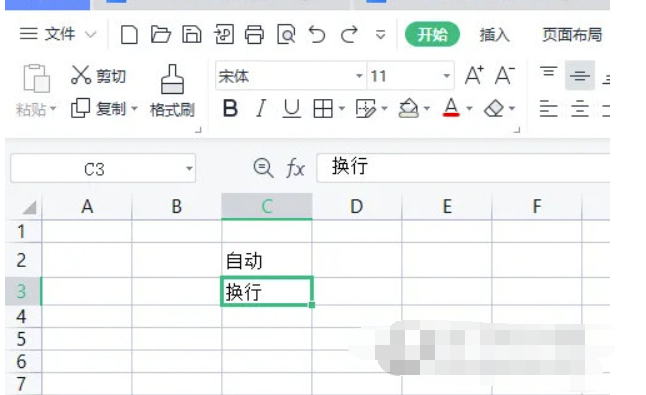The width and height of the screenshot is (646, 395).
Task: Expand the quick access toolbar dropdown
Action: pos(381,35)
